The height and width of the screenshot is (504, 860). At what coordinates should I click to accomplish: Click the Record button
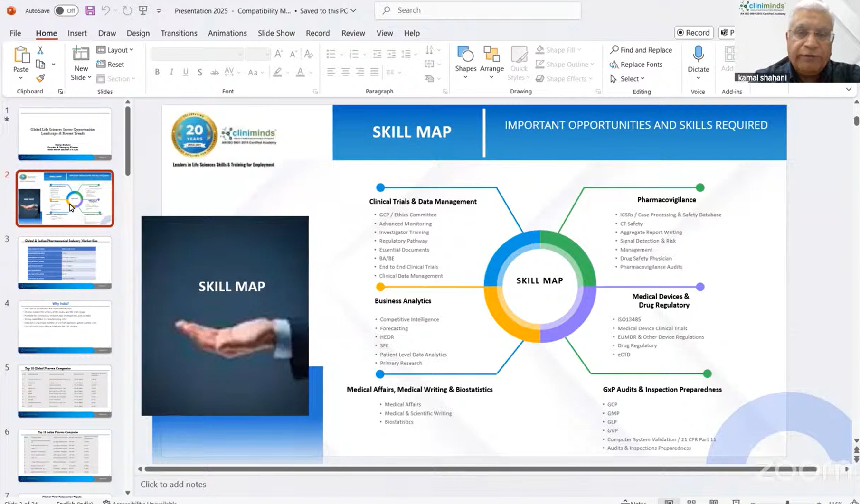(693, 33)
